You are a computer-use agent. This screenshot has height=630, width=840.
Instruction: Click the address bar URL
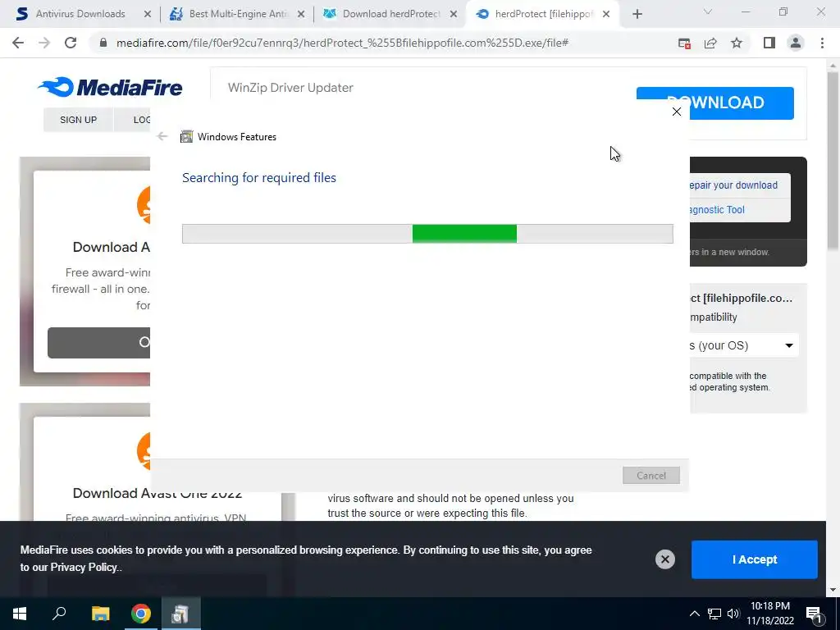[342, 43]
